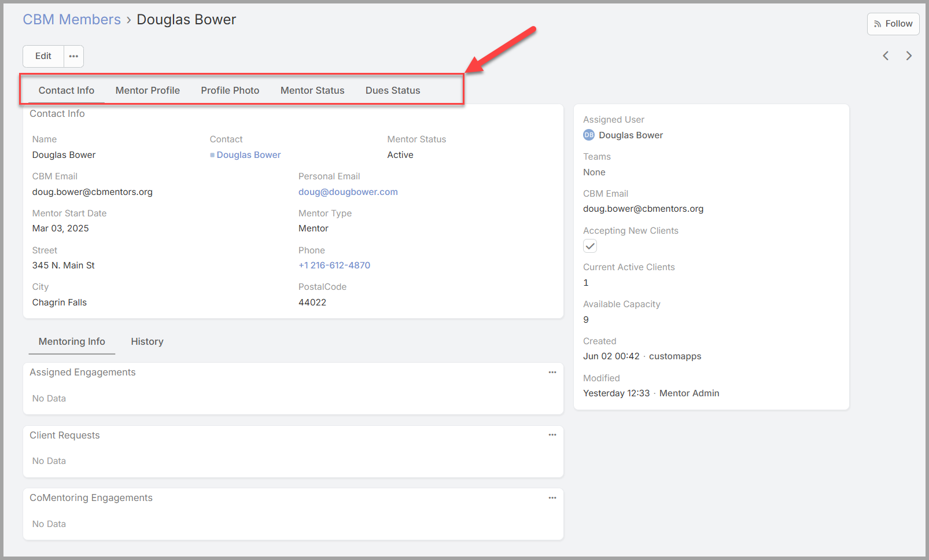Click the customapps creator name

pos(675,356)
